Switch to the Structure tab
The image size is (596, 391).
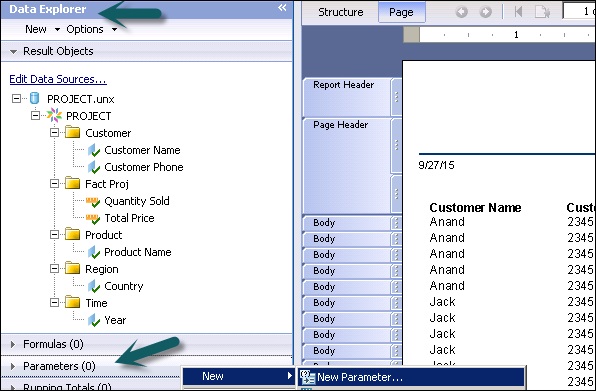coord(341,12)
